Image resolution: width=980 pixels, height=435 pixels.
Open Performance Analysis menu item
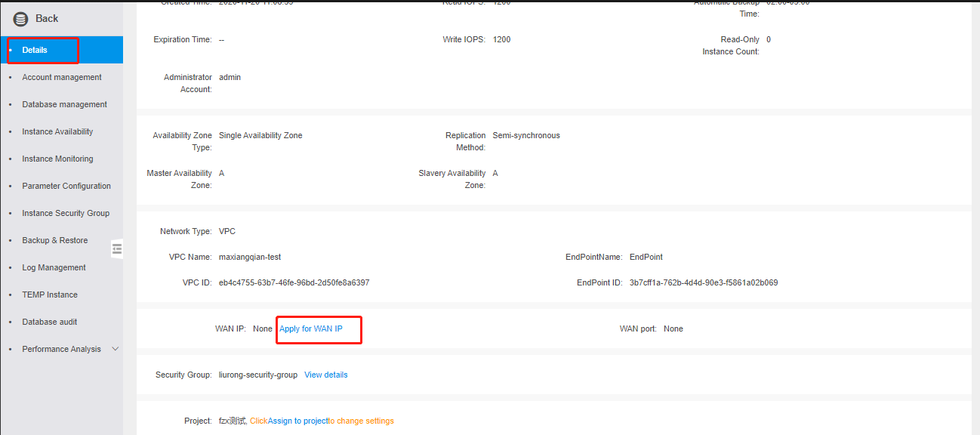pyautogui.click(x=61, y=349)
